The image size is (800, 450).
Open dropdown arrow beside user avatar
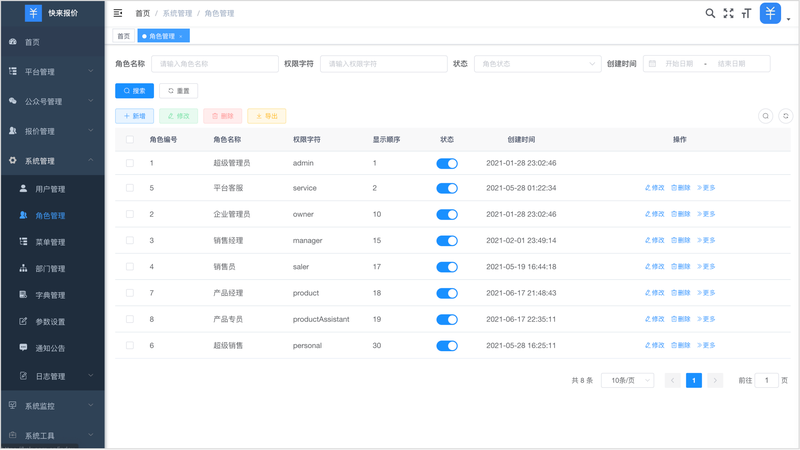tap(788, 19)
